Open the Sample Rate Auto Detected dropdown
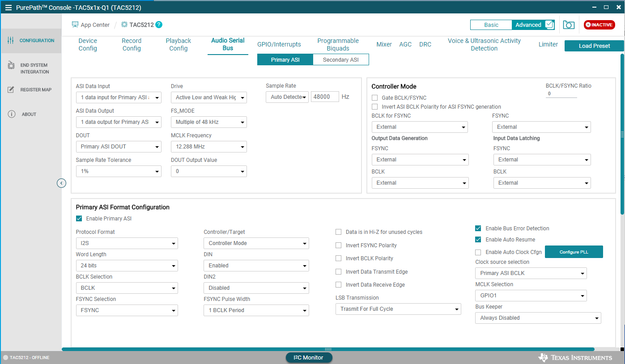 point(287,97)
